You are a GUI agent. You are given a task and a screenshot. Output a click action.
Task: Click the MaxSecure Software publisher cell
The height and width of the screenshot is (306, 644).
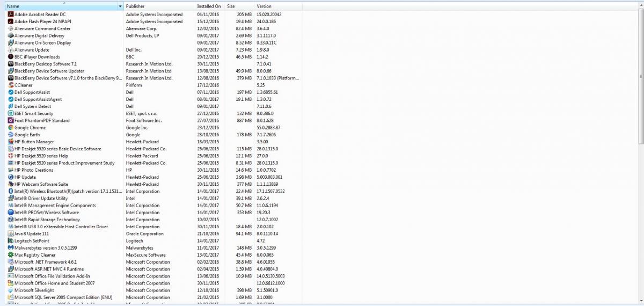coord(146,255)
